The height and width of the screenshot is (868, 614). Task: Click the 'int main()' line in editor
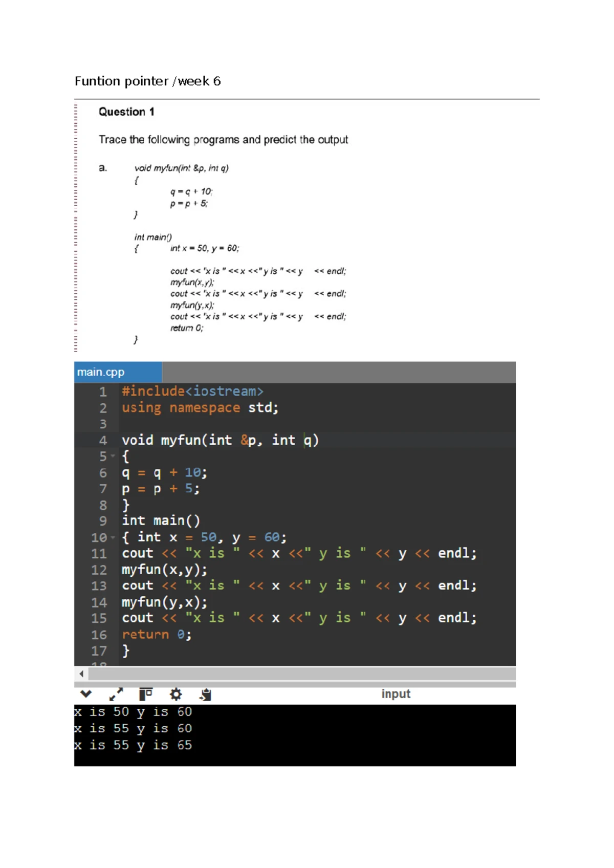click(161, 521)
